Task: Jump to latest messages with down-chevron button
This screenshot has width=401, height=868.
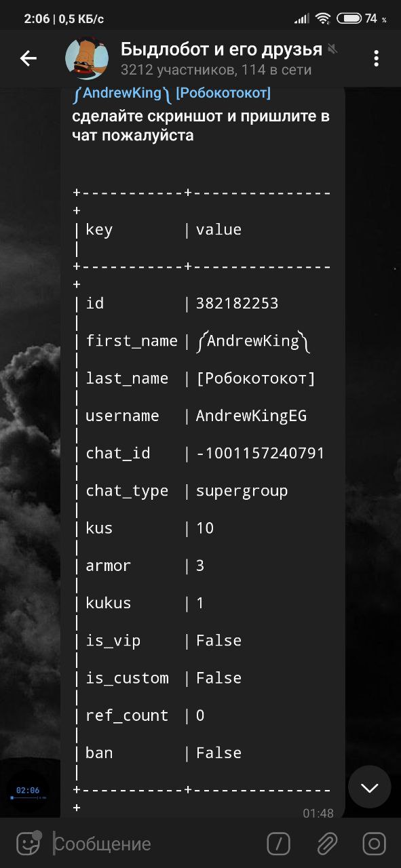Action: [369, 787]
